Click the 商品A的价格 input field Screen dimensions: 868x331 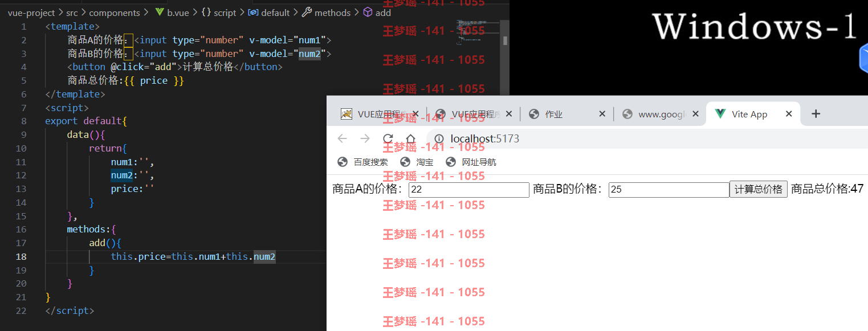coord(469,190)
